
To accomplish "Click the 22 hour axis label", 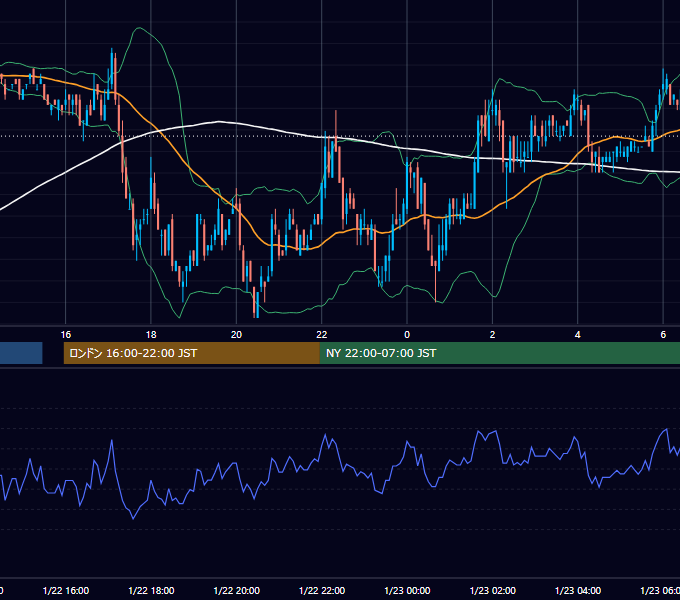I will (322, 335).
